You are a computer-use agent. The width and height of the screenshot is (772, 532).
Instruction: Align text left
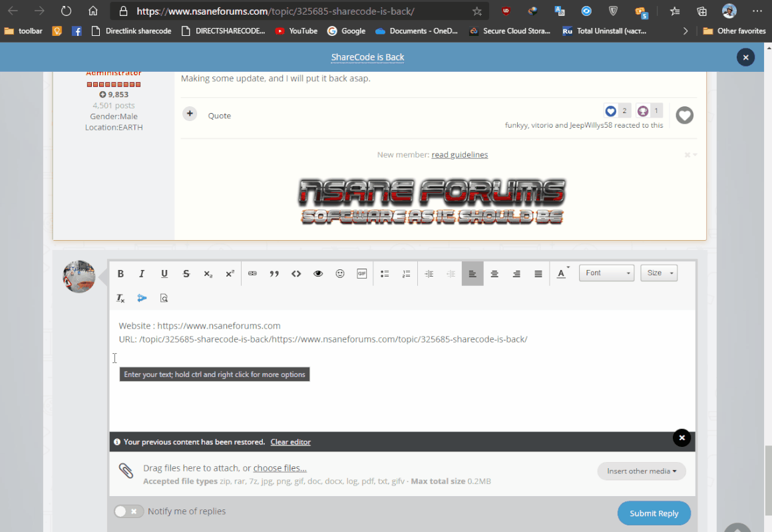click(473, 273)
